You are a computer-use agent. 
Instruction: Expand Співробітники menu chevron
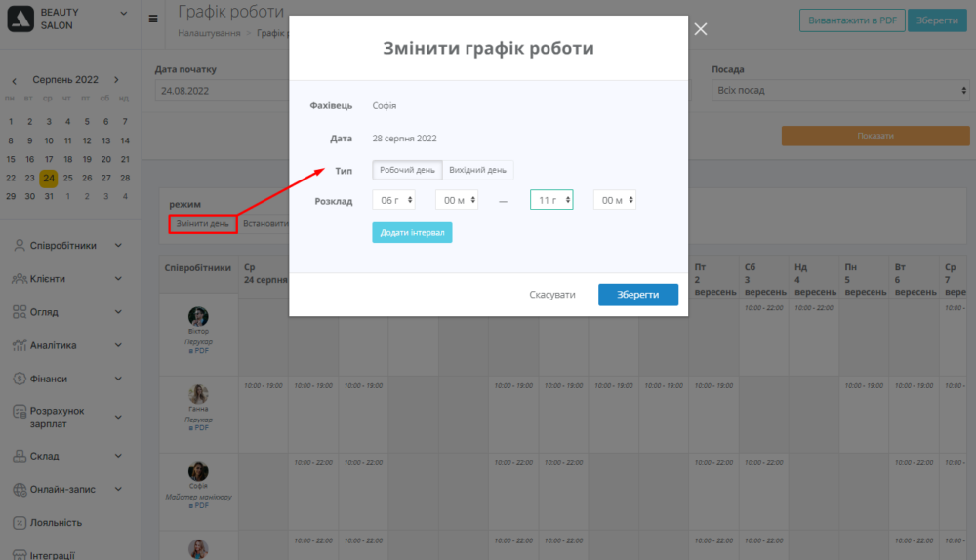click(x=118, y=246)
